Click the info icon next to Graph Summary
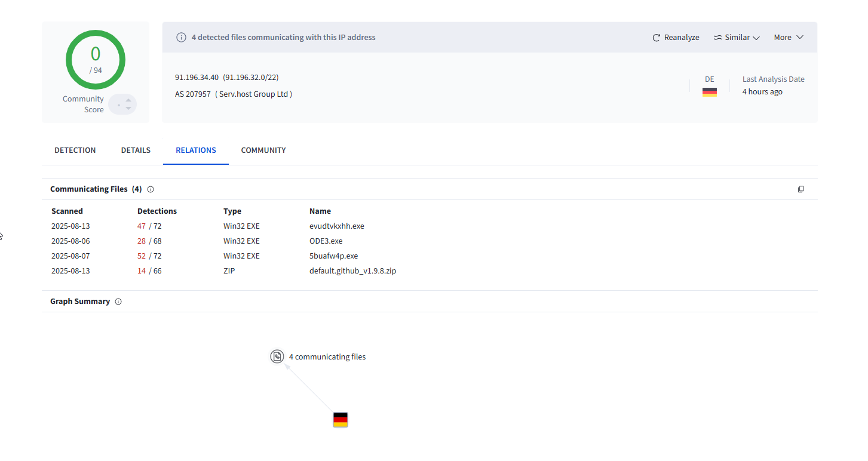868x461 pixels. pyautogui.click(x=118, y=302)
